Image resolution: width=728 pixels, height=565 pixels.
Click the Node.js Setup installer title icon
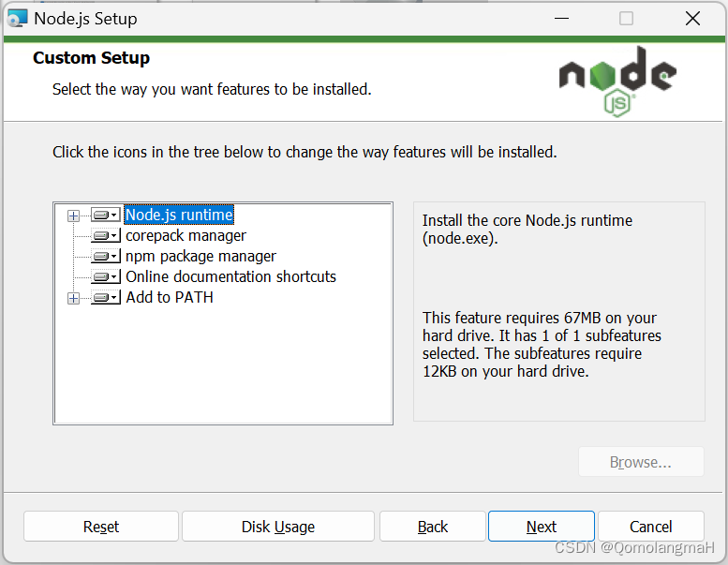click(17, 19)
